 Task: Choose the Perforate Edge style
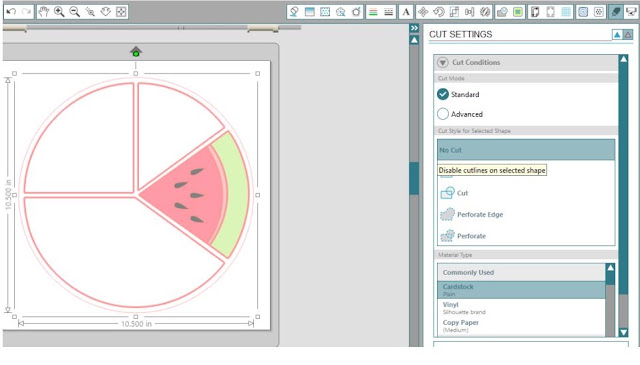[526, 214]
